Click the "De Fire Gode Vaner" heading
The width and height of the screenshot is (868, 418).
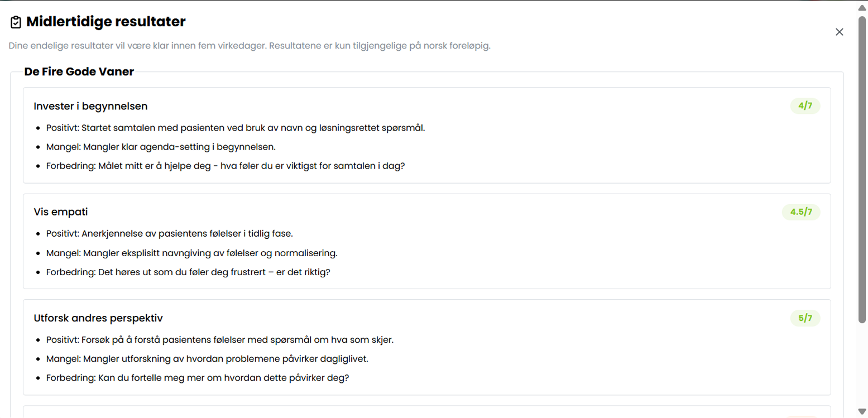point(79,72)
